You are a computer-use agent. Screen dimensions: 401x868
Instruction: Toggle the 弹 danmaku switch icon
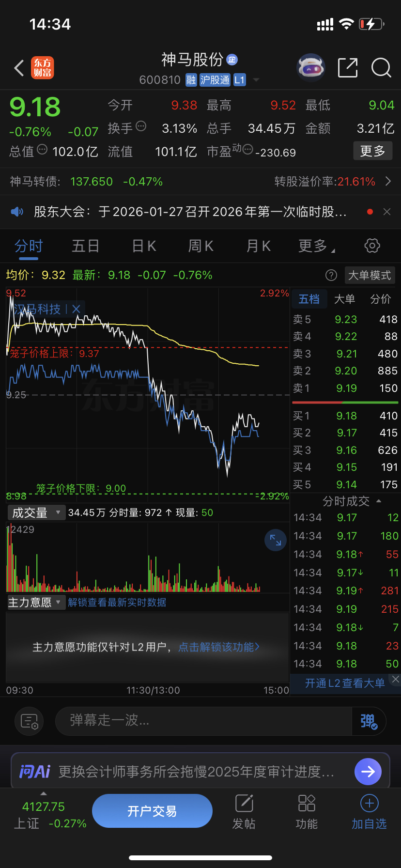click(x=369, y=721)
